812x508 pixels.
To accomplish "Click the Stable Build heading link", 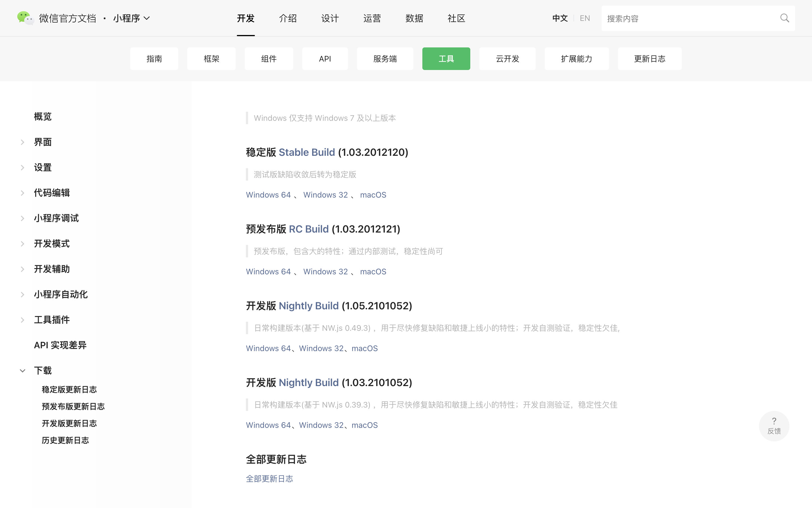I will click(307, 152).
